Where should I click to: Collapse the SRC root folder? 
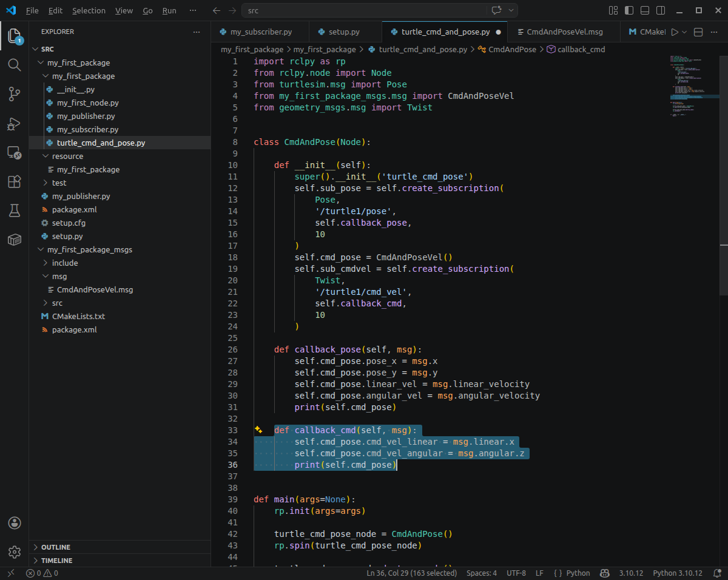coord(35,49)
